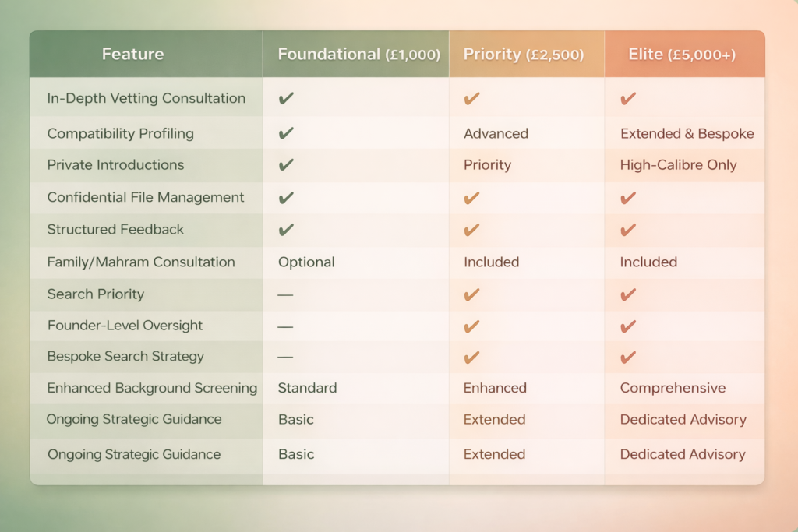798x532 pixels.
Task: Select the Foundational (£1,000) column header
Action: pyautogui.click(x=358, y=55)
